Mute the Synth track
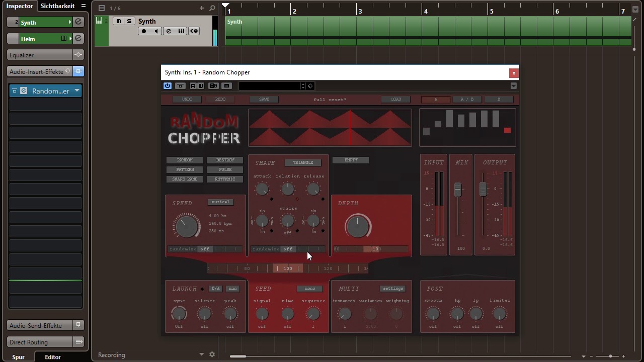This screenshot has width=644, height=362. point(118,21)
